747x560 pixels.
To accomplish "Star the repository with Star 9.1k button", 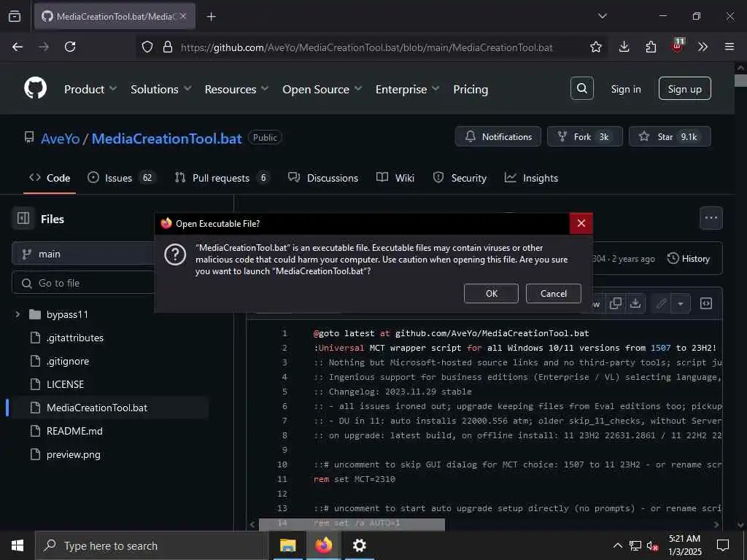I will pos(670,136).
